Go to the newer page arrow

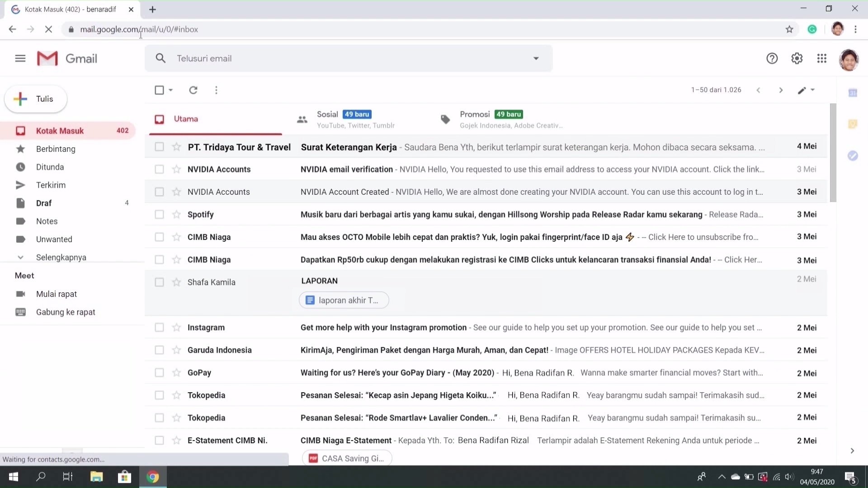[758, 90]
